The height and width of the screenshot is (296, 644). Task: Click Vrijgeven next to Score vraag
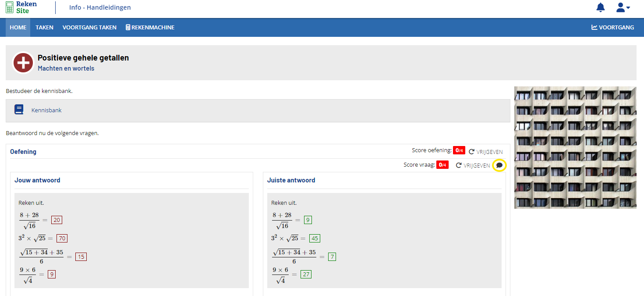pos(473,165)
